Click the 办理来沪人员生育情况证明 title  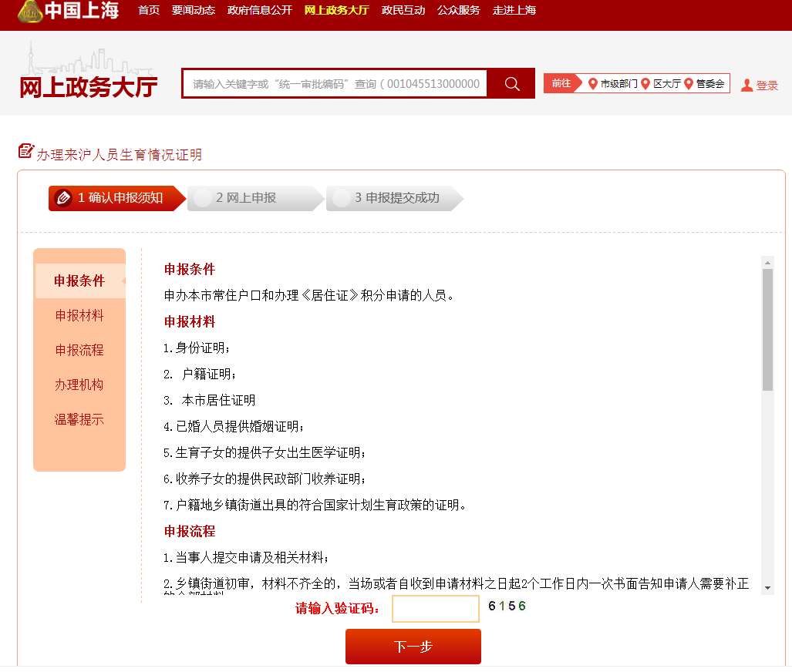[x=120, y=154]
